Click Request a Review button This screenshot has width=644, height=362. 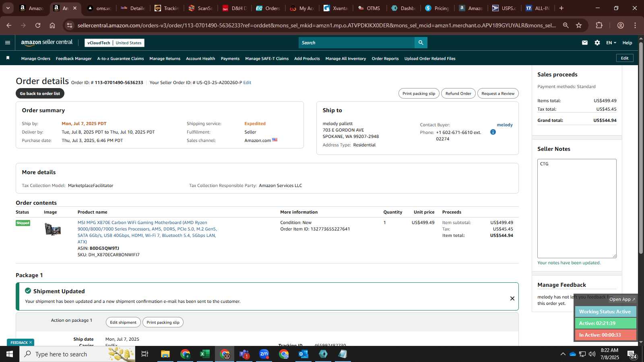point(498,93)
